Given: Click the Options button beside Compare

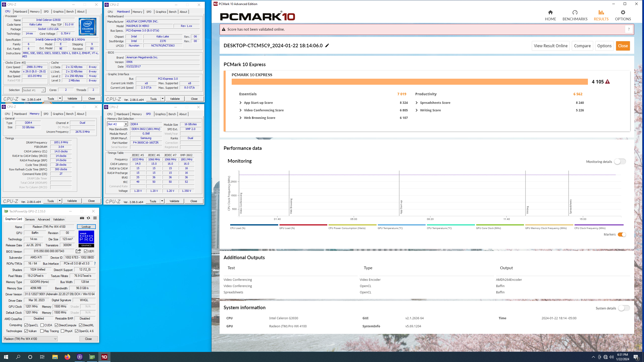Looking at the screenshot, I should (604, 46).
